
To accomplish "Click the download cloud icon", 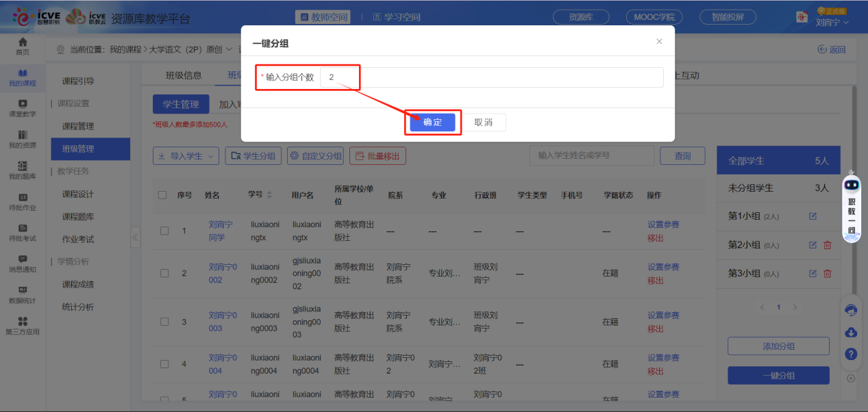I will click(x=851, y=332).
